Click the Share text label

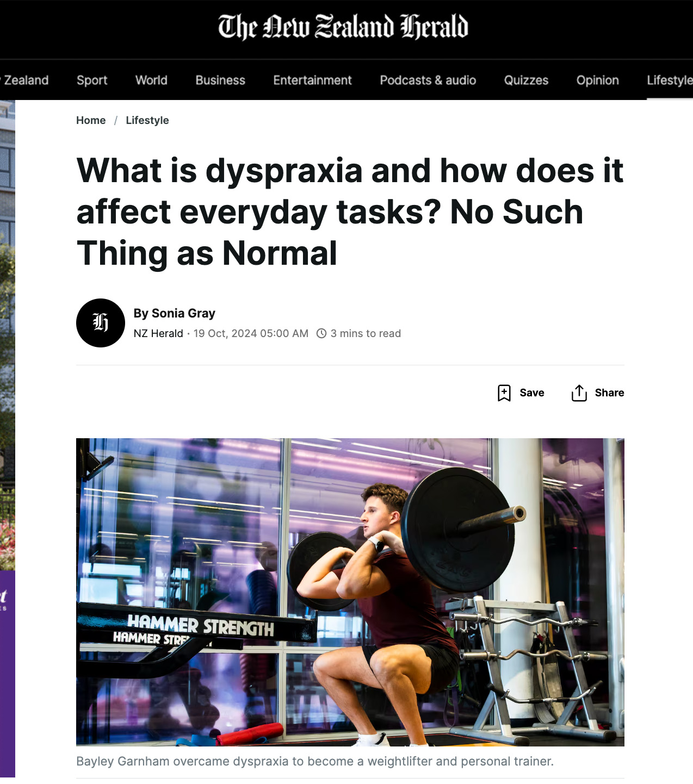[x=609, y=393]
